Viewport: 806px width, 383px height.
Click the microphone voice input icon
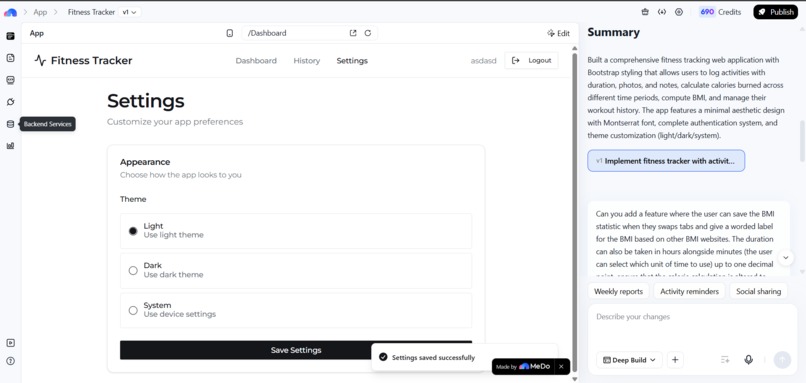click(748, 360)
